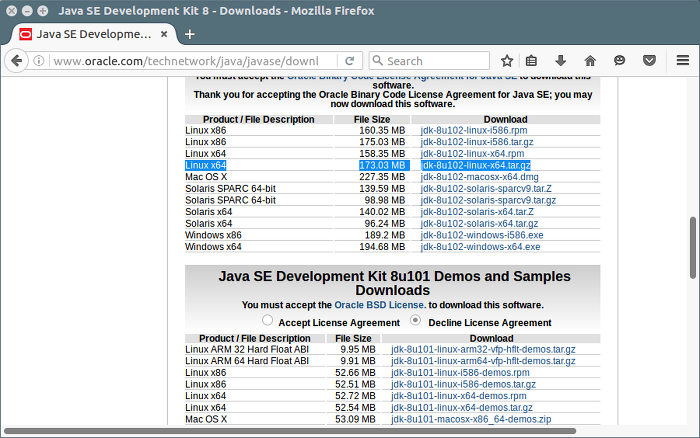Screen dimensions: 700x438
Task: Close the Java SE Development tab
Action: tap(164, 34)
